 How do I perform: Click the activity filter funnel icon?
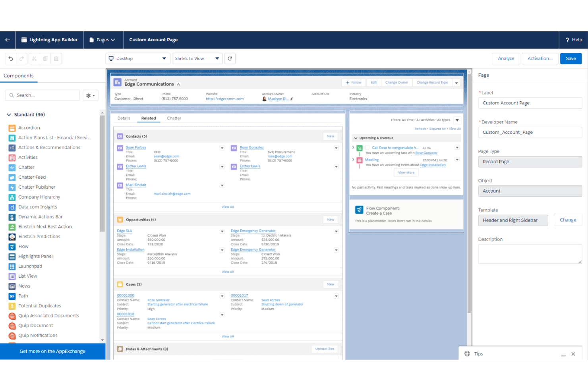click(457, 120)
